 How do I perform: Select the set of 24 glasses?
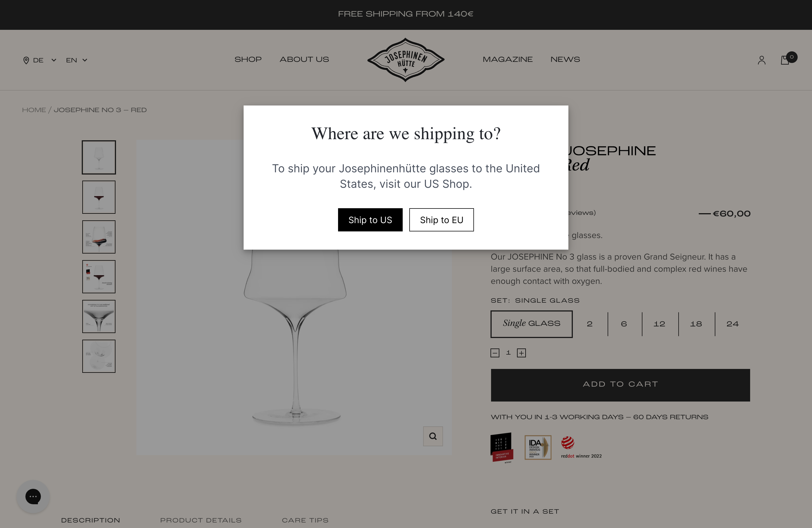[x=732, y=324]
